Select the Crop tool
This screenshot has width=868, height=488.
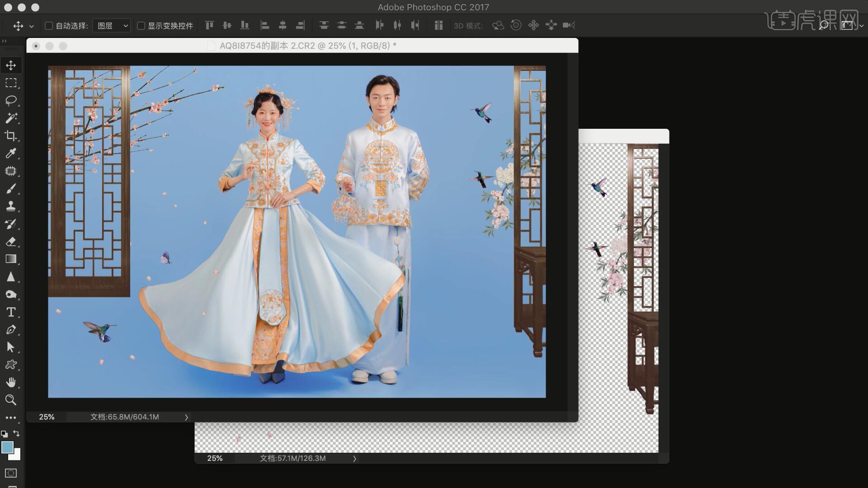11,136
